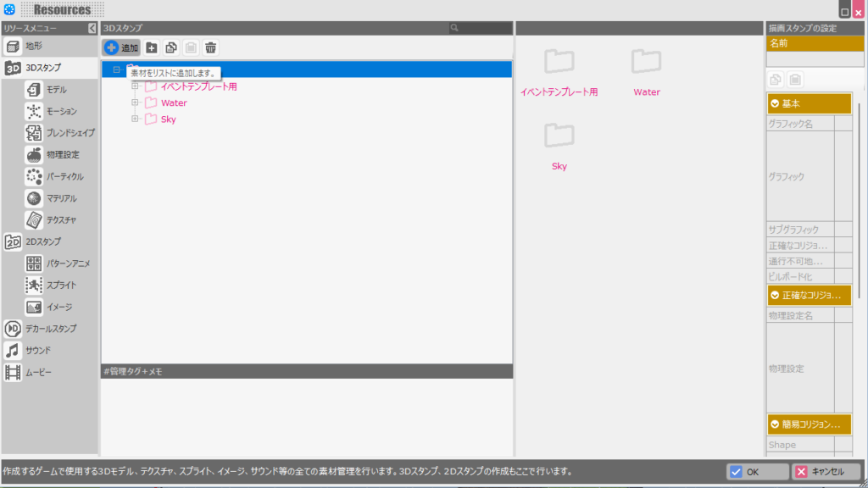The width and height of the screenshot is (868, 488).
Task: Open the 地形 terrain resource category
Action: tap(34, 46)
